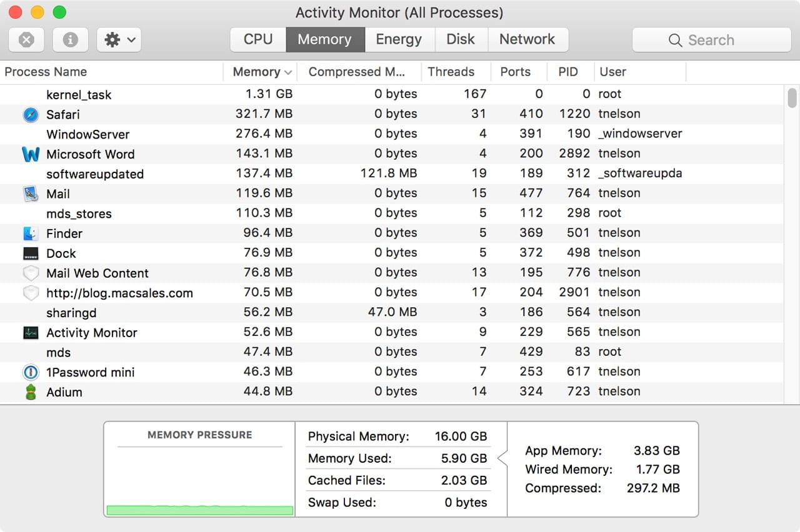
Task: Click the Mail stamp icon
Action: point(30,194)
